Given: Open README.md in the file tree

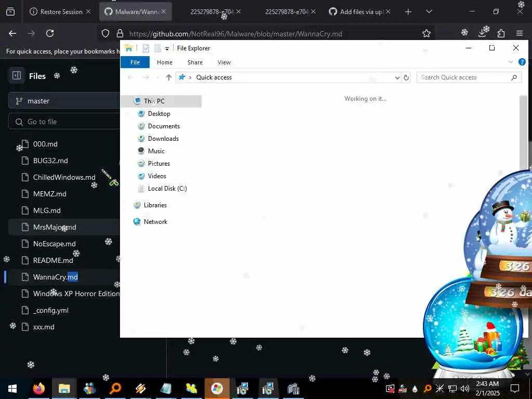Looking at the screenshot, I should point(53,260).
